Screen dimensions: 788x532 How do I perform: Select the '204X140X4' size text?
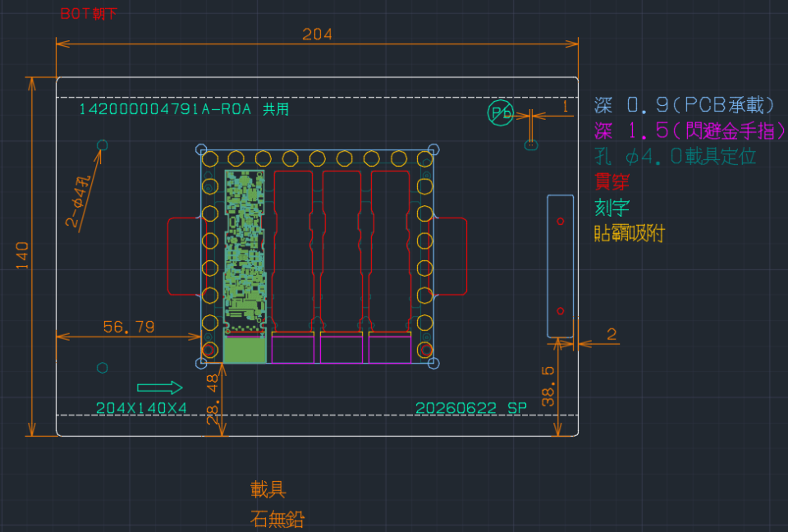point(141,408)
